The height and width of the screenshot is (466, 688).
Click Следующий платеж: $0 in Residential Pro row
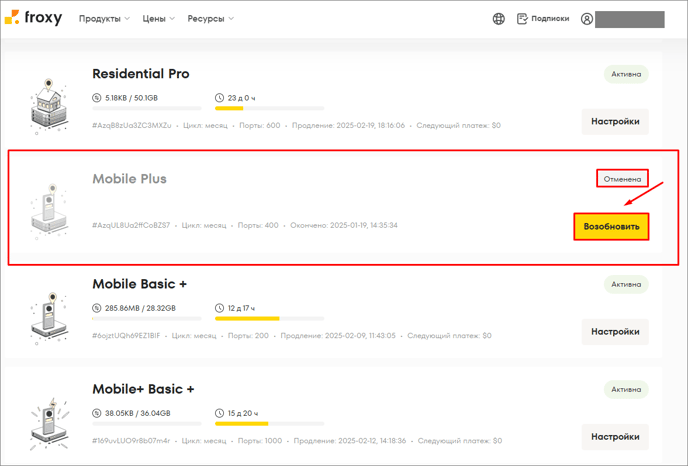tap(459, 125)
